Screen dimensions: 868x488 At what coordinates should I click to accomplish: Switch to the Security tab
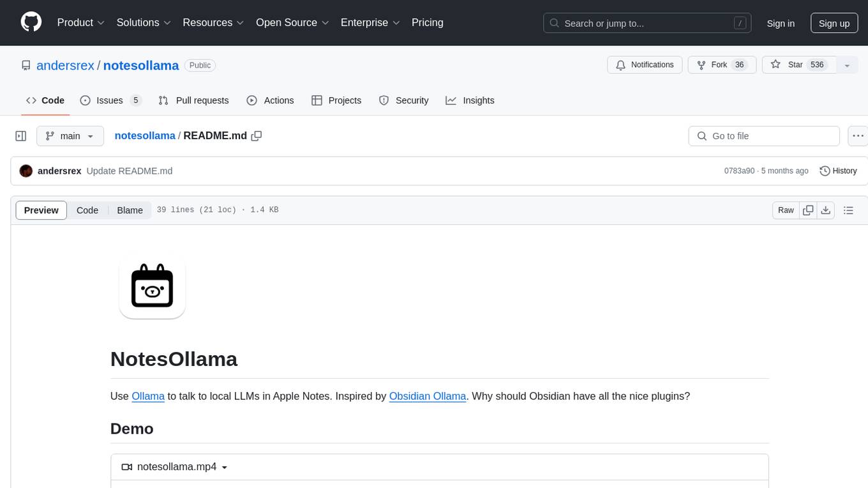[x=403, y=100]
